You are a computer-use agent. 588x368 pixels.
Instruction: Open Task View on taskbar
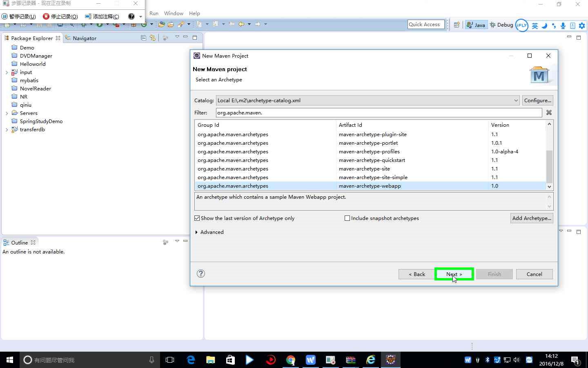tap(170, 360)
